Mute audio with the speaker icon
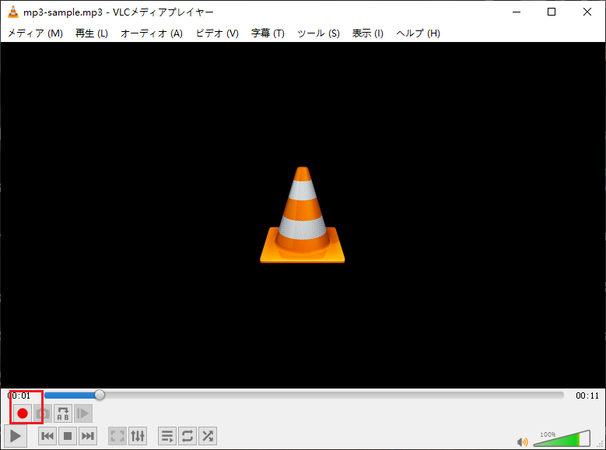606x450 pixels. 523,441
